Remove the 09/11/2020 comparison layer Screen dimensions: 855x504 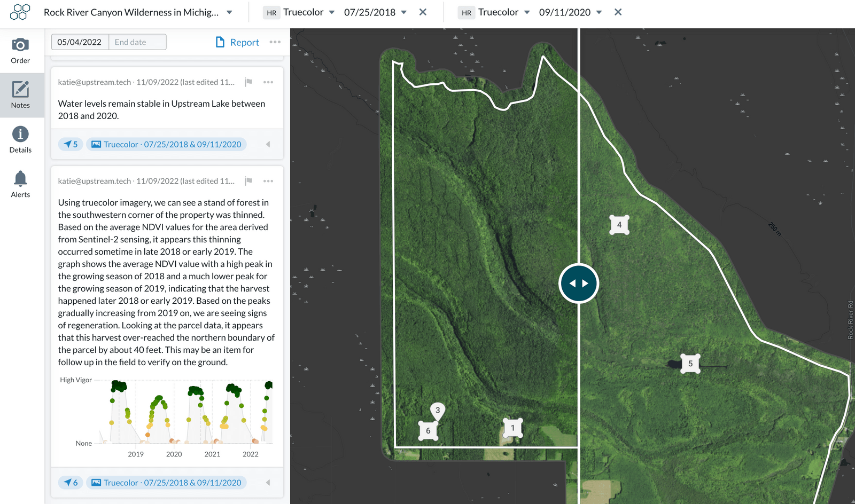tap(618, 12)
